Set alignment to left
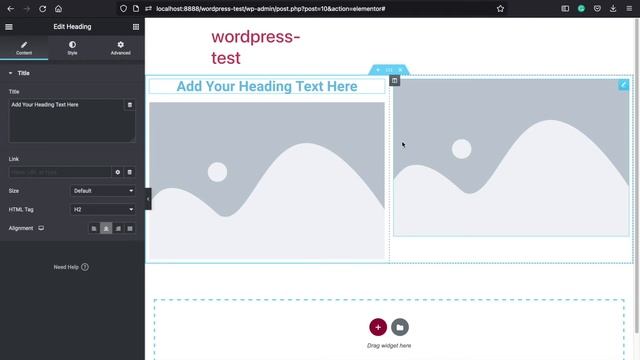 [94, 229]
